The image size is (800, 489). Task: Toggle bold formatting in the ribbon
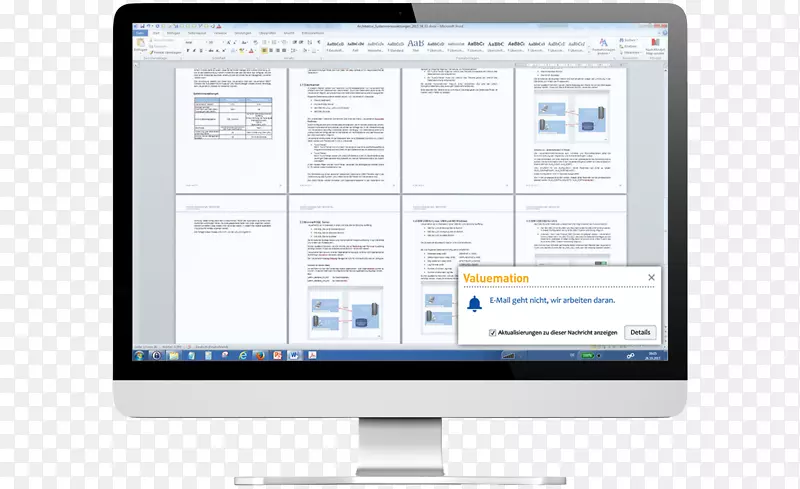click(x=188, y=51)
